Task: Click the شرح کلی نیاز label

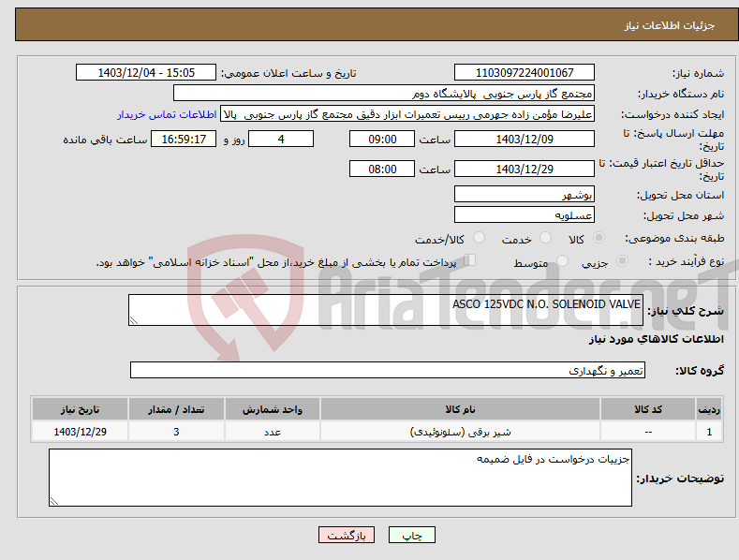Action: tap(686, 311)
